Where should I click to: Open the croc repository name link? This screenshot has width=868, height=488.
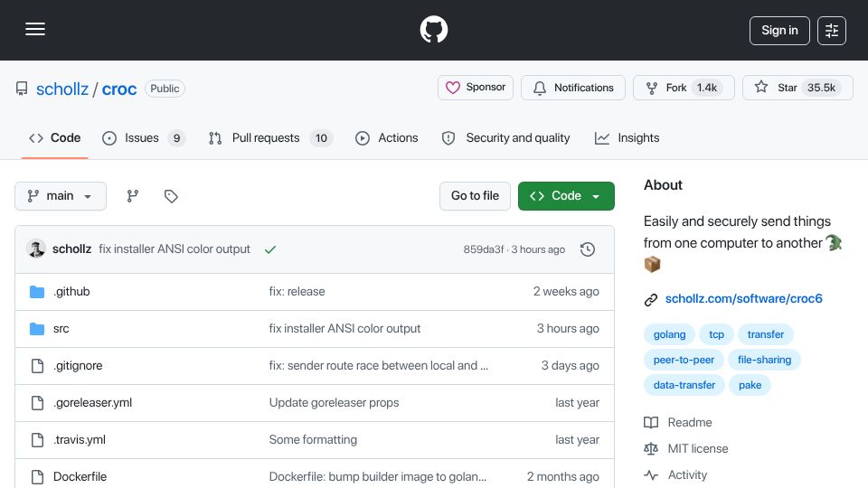coord(119,89)
